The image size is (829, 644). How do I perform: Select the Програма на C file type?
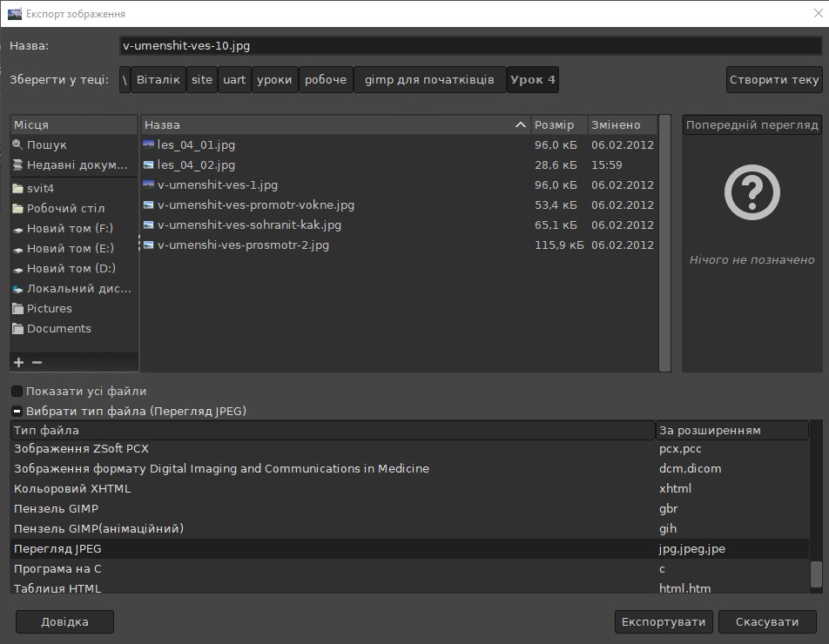coord(410,569)
